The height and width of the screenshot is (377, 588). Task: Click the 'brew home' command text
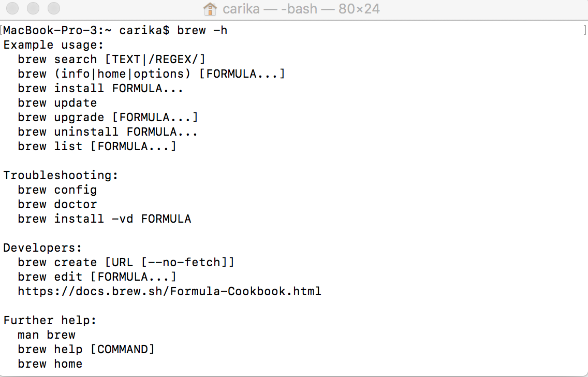click(x=50, y=364)
